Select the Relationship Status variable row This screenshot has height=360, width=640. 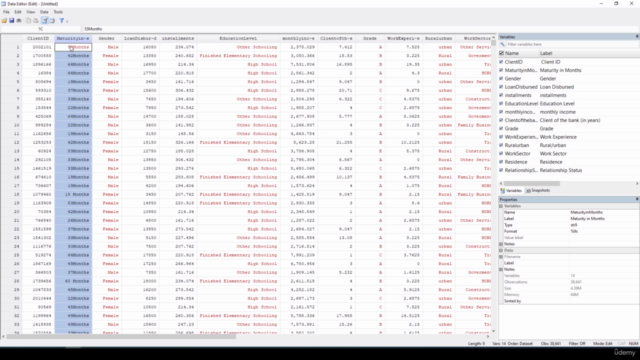[569, 170]
